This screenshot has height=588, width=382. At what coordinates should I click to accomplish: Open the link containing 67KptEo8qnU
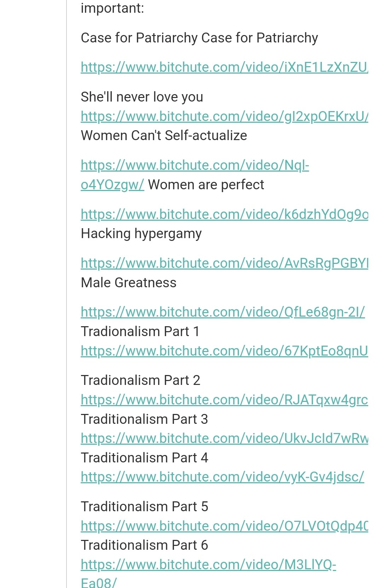click(224, 351)
